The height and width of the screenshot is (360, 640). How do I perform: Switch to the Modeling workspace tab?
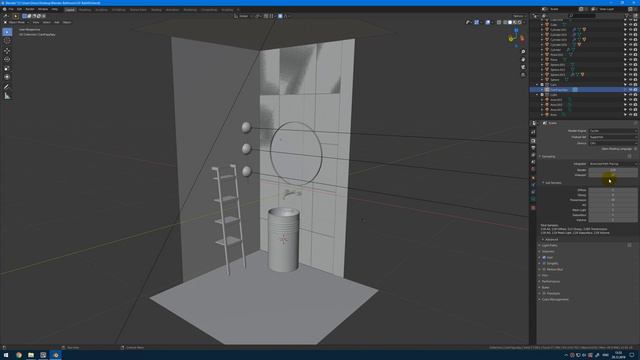click(x=85, y=10)
